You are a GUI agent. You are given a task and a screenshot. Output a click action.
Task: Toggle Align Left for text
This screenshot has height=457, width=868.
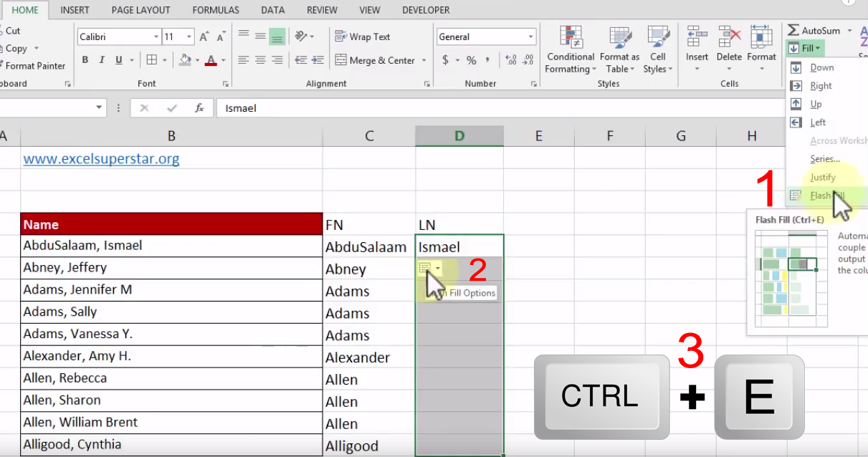click(x=244, y=60)
